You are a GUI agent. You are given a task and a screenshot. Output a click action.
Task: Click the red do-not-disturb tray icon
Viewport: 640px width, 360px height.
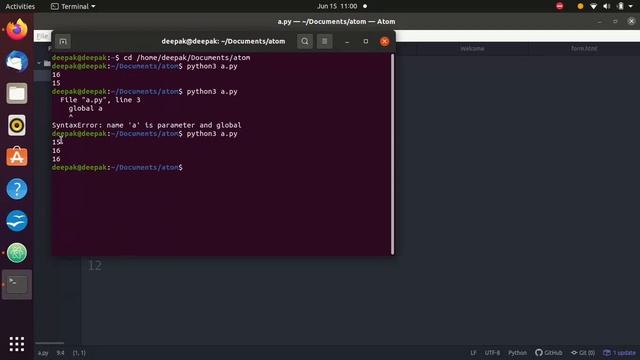[x=560, y=6]
